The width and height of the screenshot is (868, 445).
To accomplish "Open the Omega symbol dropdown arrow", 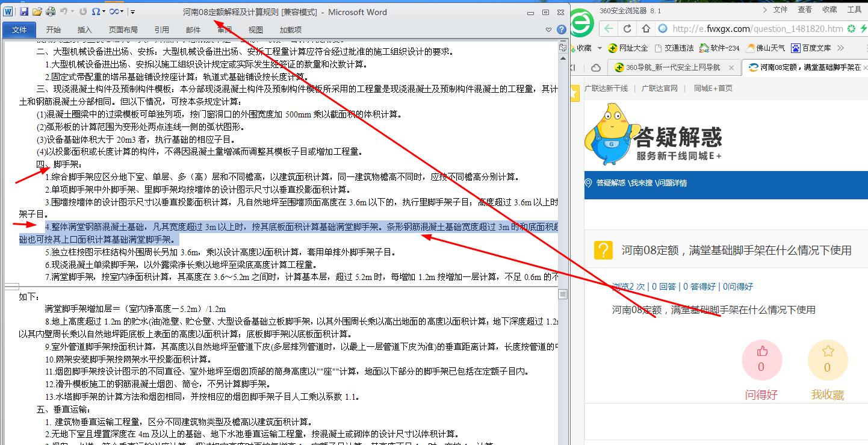I will (x=104, y=11).
